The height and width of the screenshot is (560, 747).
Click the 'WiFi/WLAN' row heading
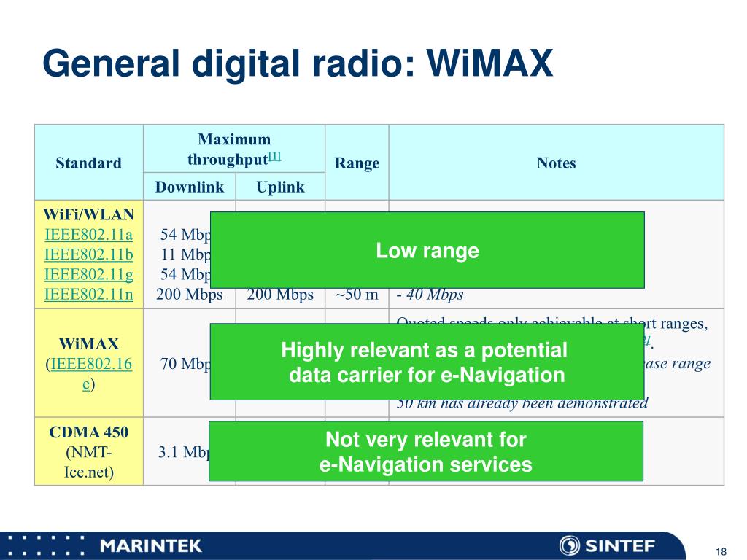coord(88,214)
